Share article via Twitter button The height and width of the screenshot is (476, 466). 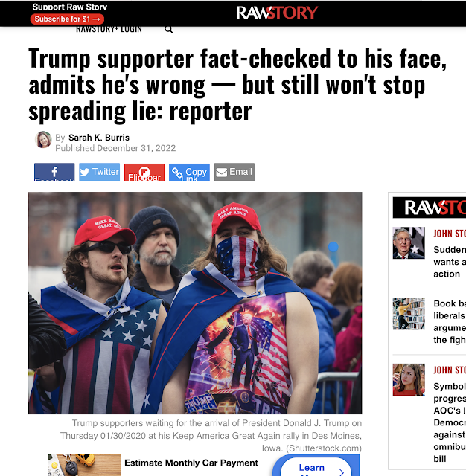(99, 172)
